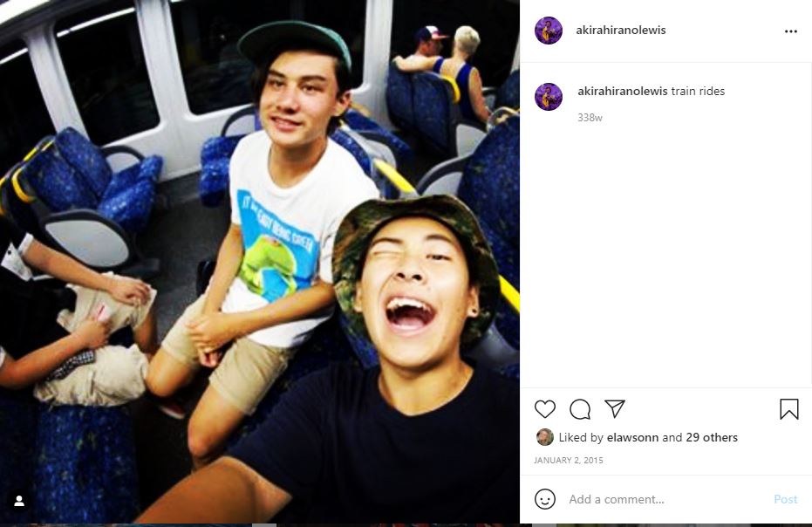Image resolution: width=812 pixels, height=527 pixels.
Task: Click the train rides caption text
Action: click(698, 92)
